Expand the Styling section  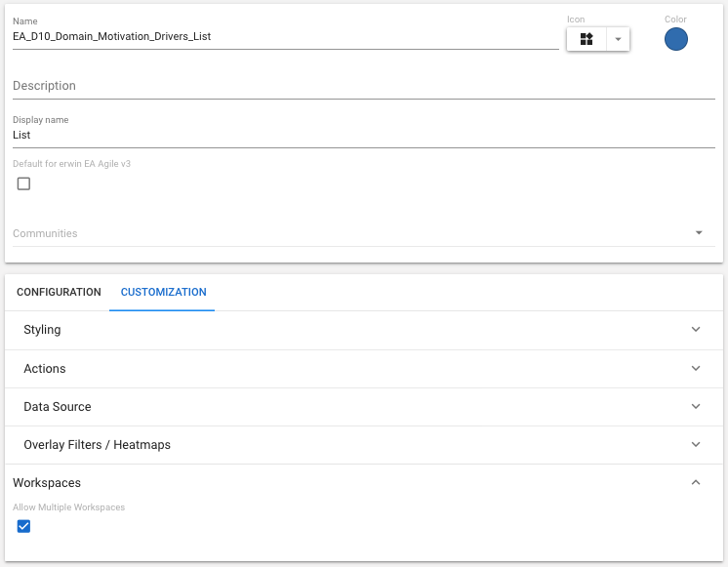(42, 330)
